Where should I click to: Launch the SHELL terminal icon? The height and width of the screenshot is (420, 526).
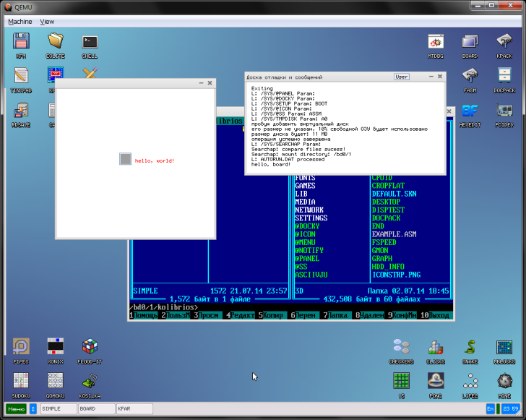[90, 45]
